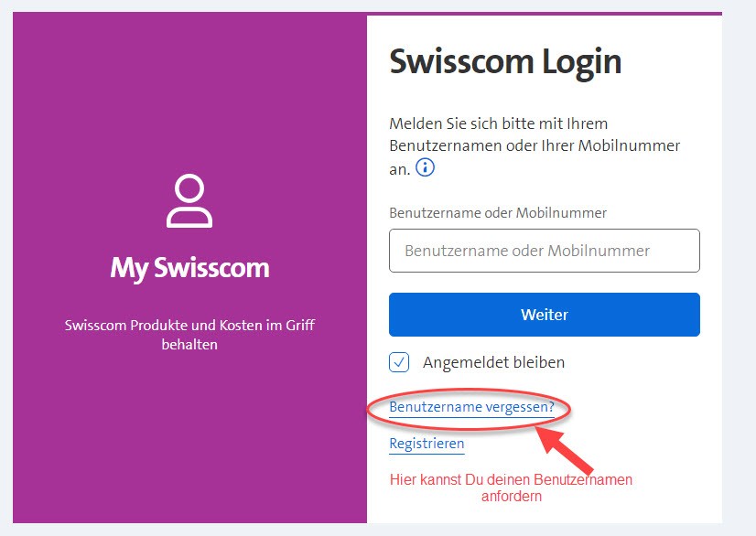Screen dimensions: 756x536
Task: Click the red arrow annotation
Action: tap(569, 448)
